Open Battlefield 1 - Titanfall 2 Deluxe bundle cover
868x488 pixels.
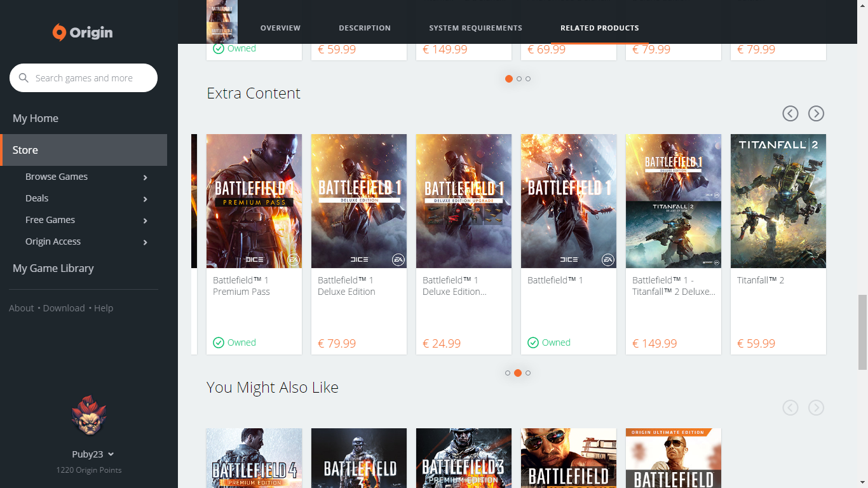point(674,201)
